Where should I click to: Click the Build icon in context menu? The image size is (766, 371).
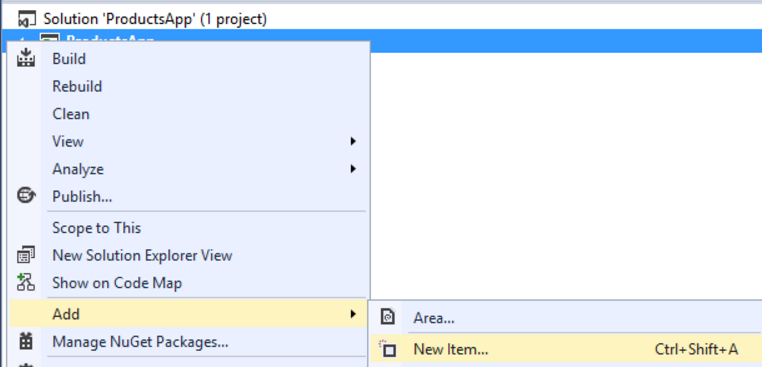click(x=25, y=58)
